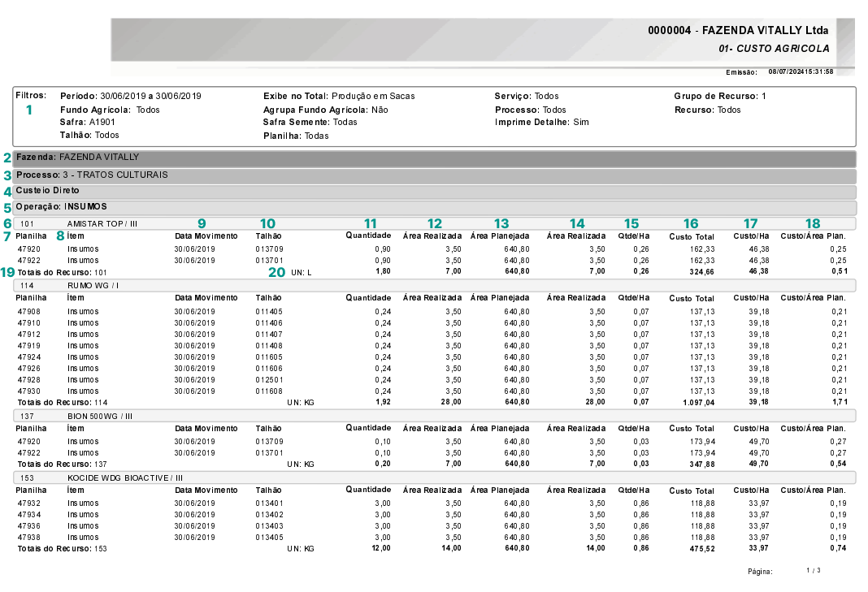Click talhão code 013403
The height and width of the screenshot is (592, 868).
pyautogui.click(x=269, y=526)
